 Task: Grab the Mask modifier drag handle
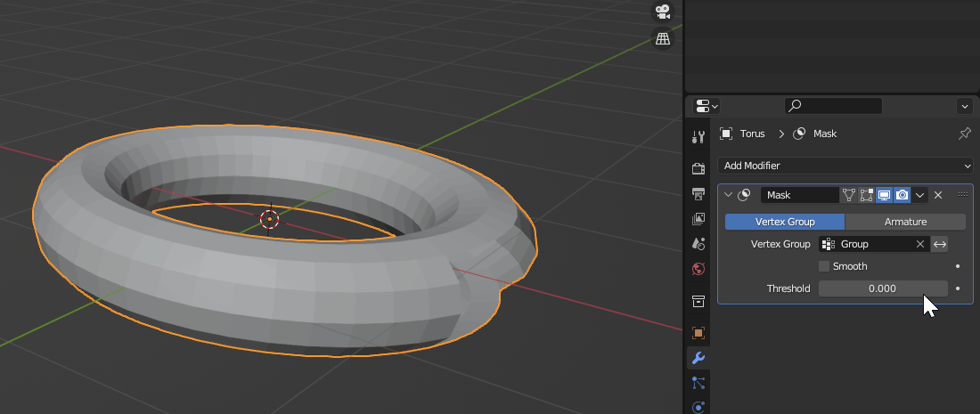coord(963,195)
